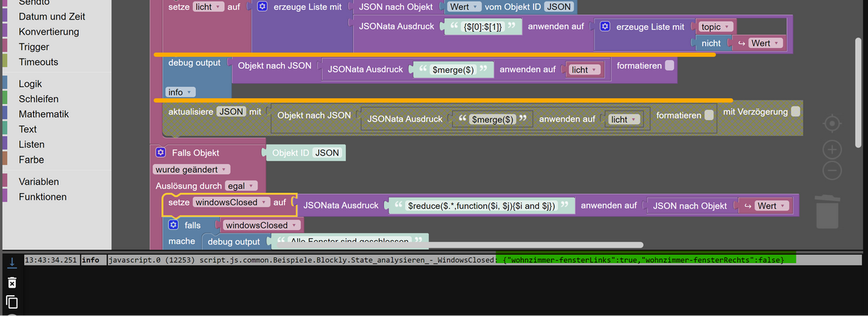Edit '$merge($)' field in aktualisiere block
The height and width of the screenshot is (316, 868).
[x=492, y=119]
